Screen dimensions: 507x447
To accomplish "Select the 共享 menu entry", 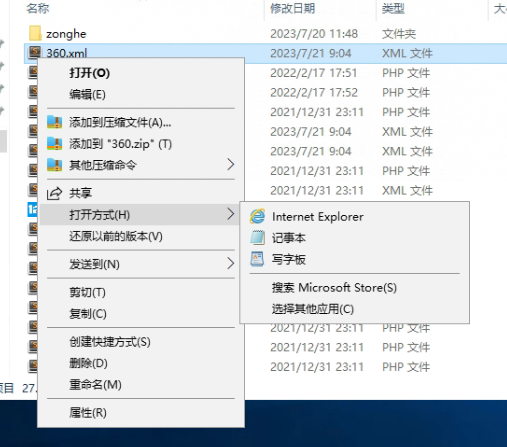I will click(x=141, y=193).
